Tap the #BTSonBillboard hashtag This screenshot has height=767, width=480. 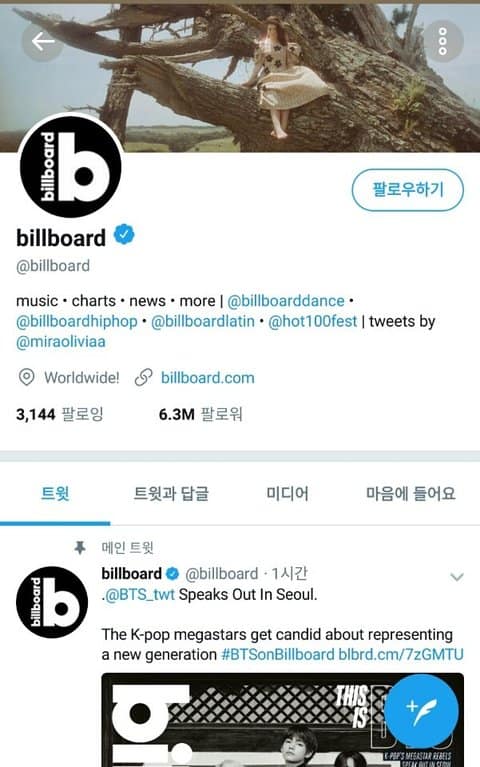277,654
